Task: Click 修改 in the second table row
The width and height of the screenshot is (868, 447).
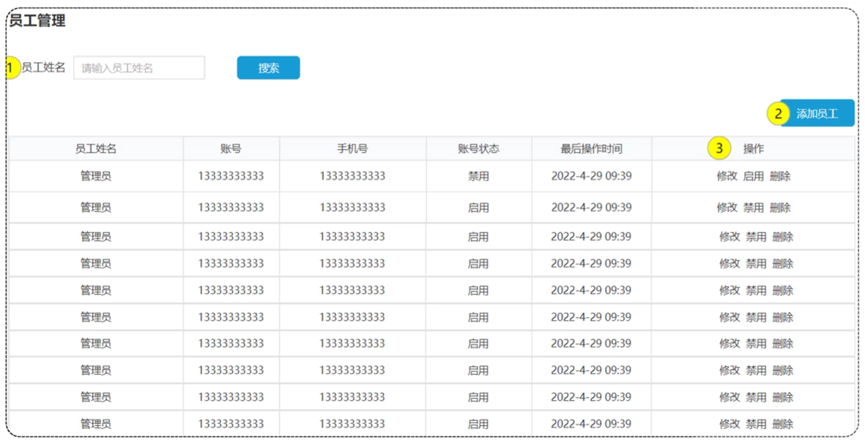Action: pos(727,208)
